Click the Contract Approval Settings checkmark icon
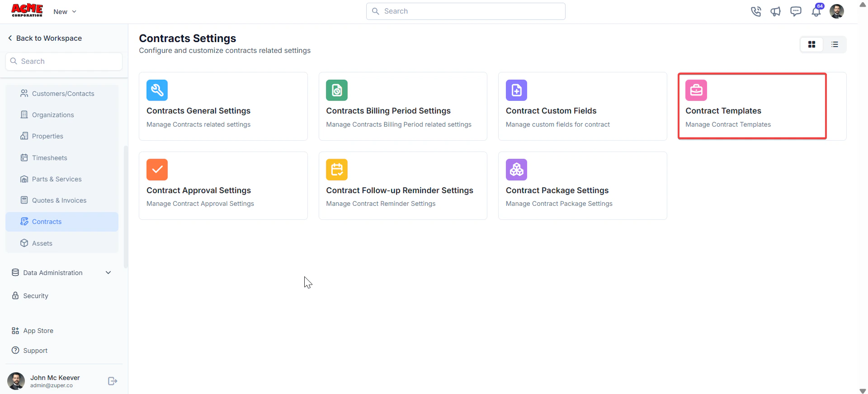Viewport: 868px width, 394px height. (x=157, y=170)
